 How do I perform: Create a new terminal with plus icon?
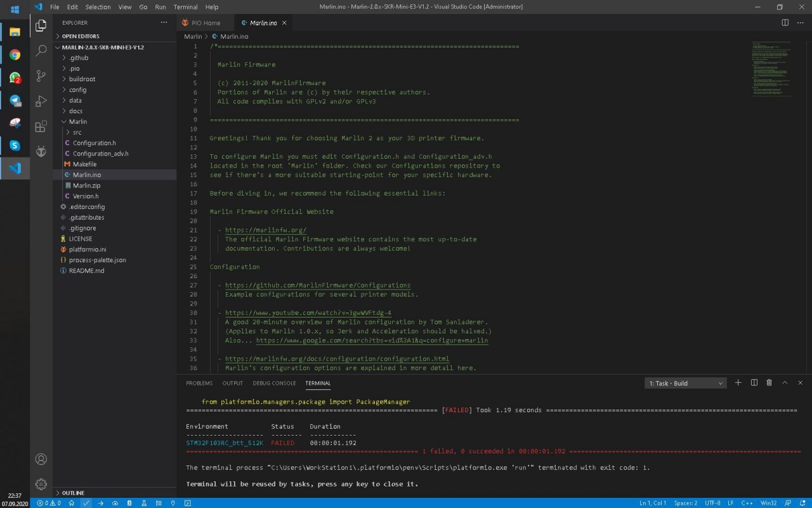pos(738,383)
